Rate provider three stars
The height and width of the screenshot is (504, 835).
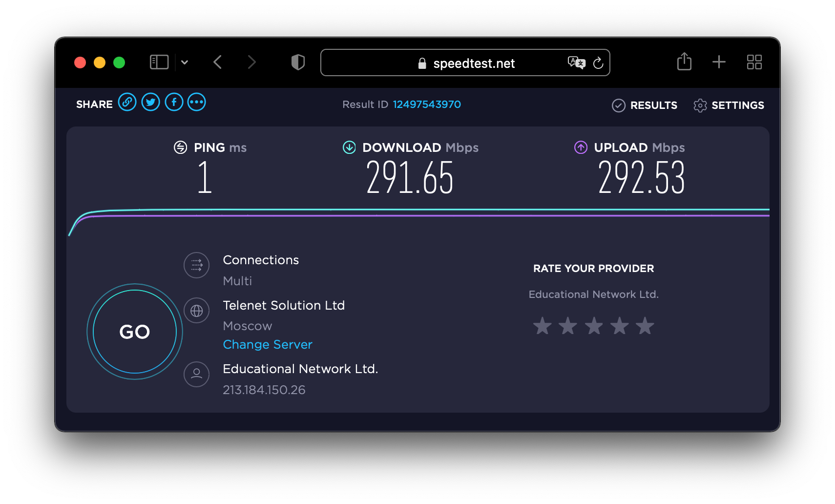point(593,326)
